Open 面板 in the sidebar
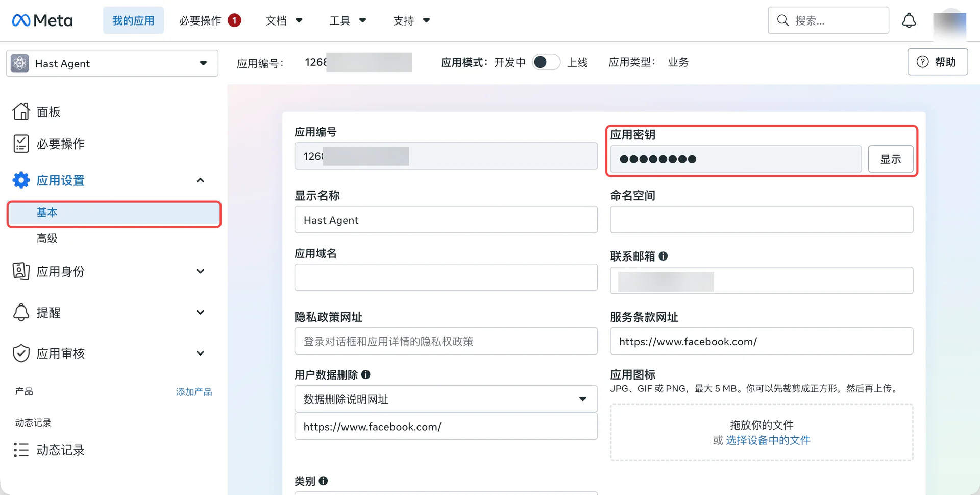 point(48,112)
